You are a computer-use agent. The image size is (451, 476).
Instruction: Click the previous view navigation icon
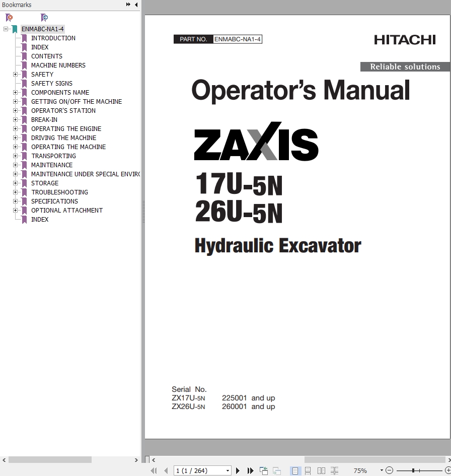(x=264, y=470)
